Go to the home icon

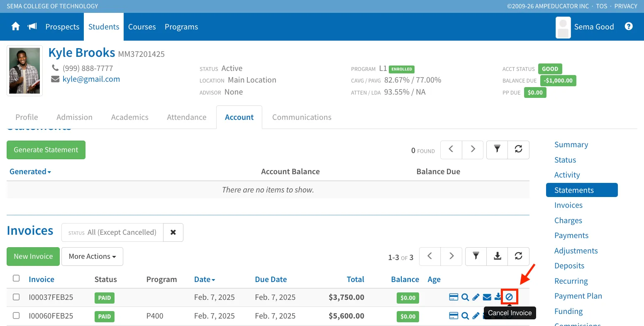click(16, 27)
